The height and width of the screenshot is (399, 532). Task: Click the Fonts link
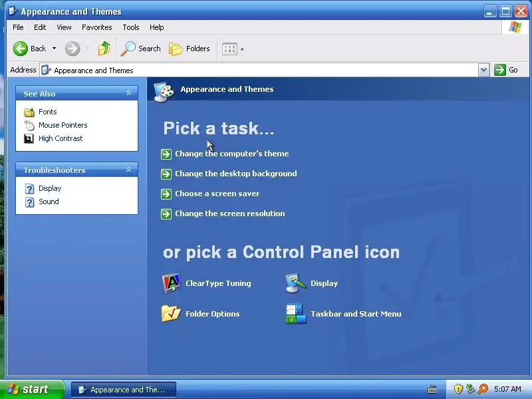pyautogui.click(x=47, y=112)
